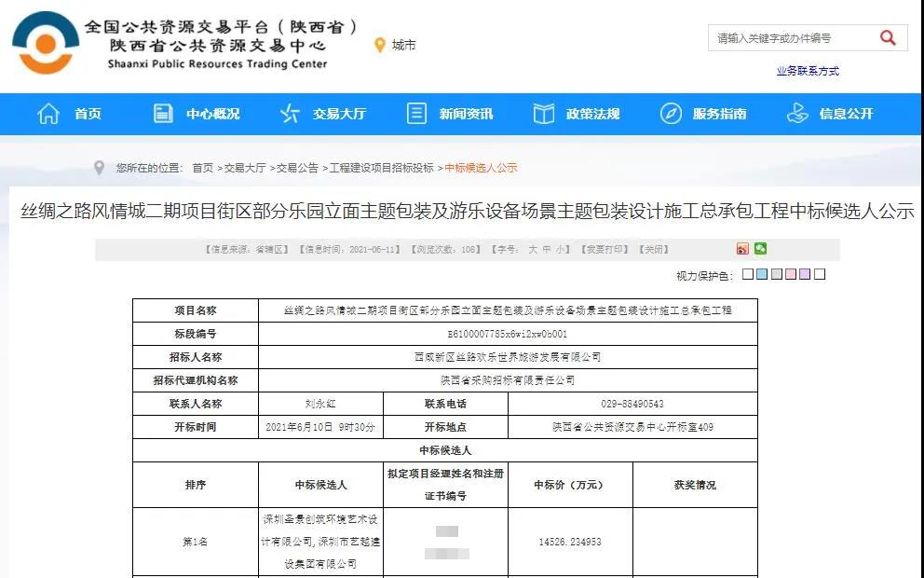Select the large font size 大
The height and width of the screenshot is (578, 924).
pos(534,250)
